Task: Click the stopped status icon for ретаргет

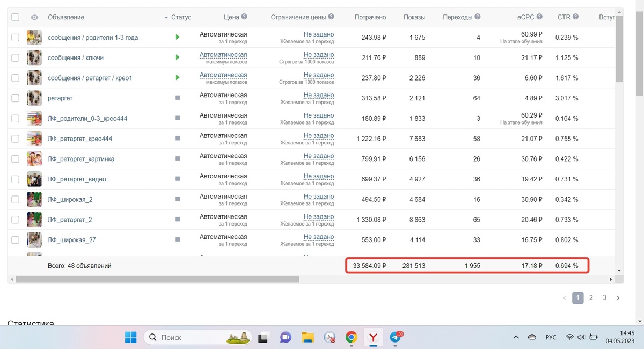Action: pos(178,98)
